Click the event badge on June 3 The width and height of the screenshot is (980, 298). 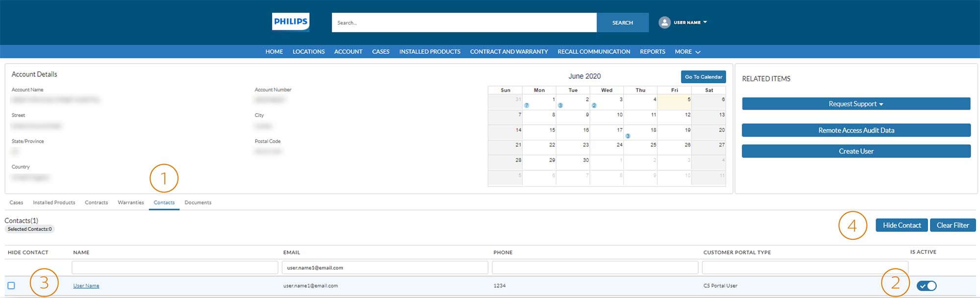[594, 106]
